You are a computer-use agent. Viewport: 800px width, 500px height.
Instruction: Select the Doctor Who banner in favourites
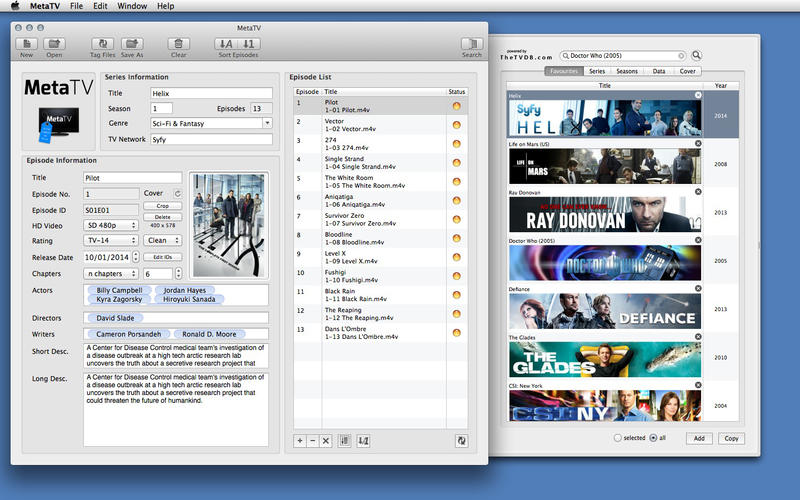click(x=605, y=263)
